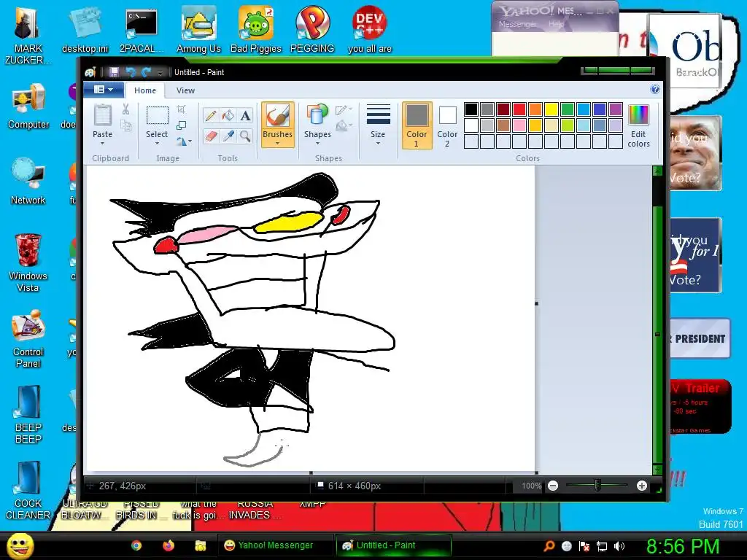
Task: Click the rectangular Select tool button
Action: 157,116
